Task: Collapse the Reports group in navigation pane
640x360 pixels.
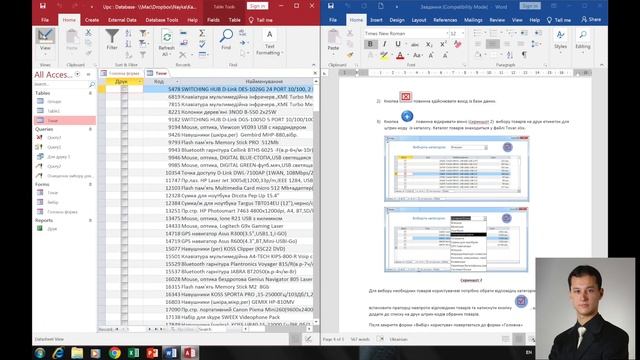Action: pos(90,220)
